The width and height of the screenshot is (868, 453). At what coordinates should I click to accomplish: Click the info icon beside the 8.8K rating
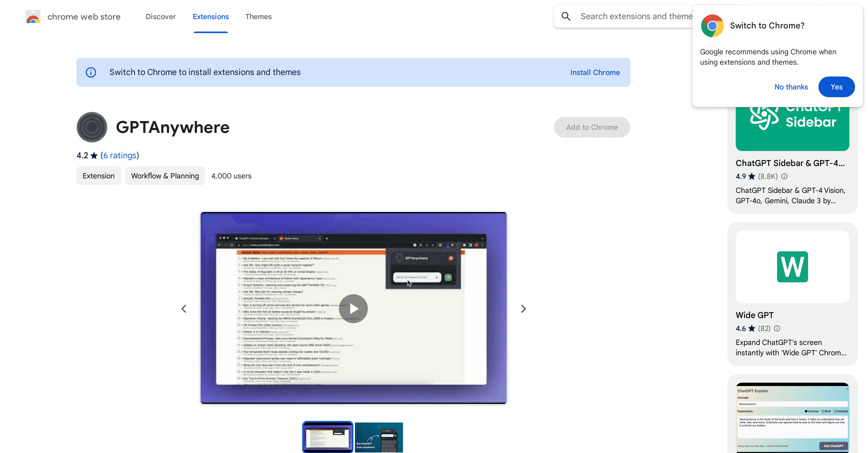click(784, 176)
